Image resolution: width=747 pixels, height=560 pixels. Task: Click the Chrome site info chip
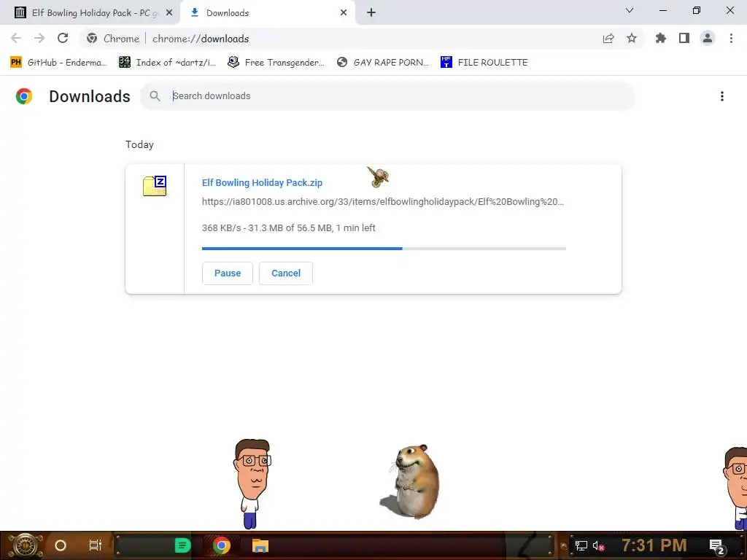[113, 39]
